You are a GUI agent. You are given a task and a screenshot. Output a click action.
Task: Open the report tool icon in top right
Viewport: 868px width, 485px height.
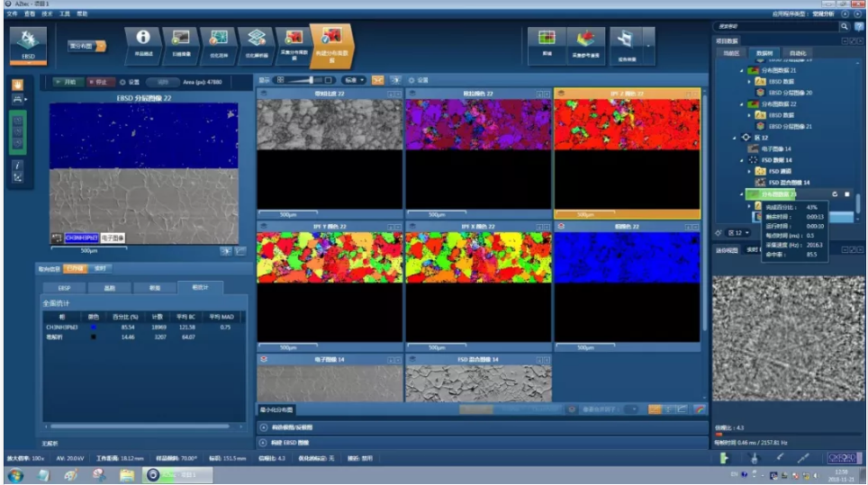pos(626,44)
